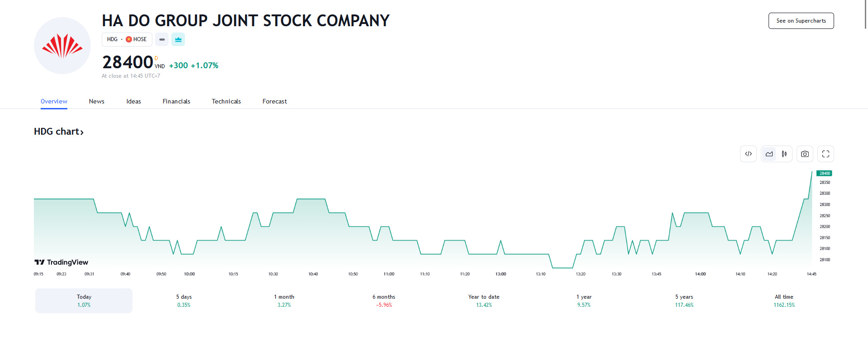This screenshot has width=868, height=338.
Task: Click the gray dash status badge
Action: [162, 40]
